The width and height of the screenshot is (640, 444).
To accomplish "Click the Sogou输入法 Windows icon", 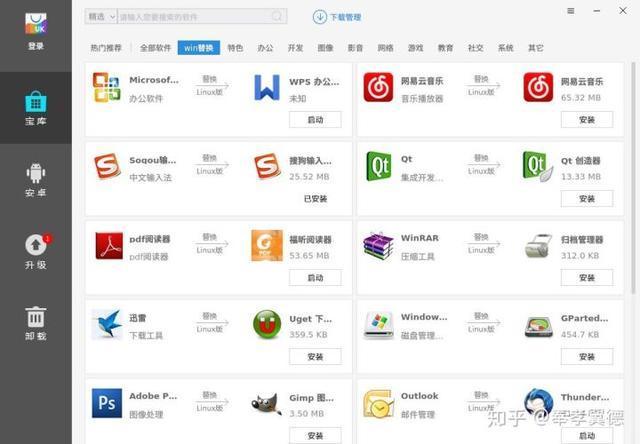I will click(107, 166).
